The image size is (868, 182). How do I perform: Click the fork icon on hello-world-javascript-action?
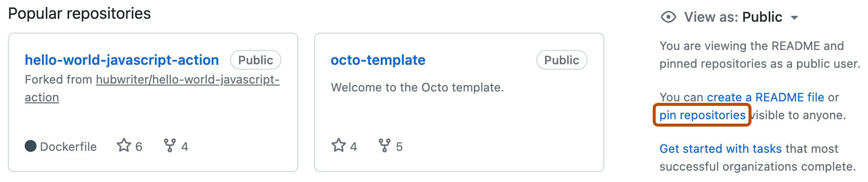click(x=170, y=145)
